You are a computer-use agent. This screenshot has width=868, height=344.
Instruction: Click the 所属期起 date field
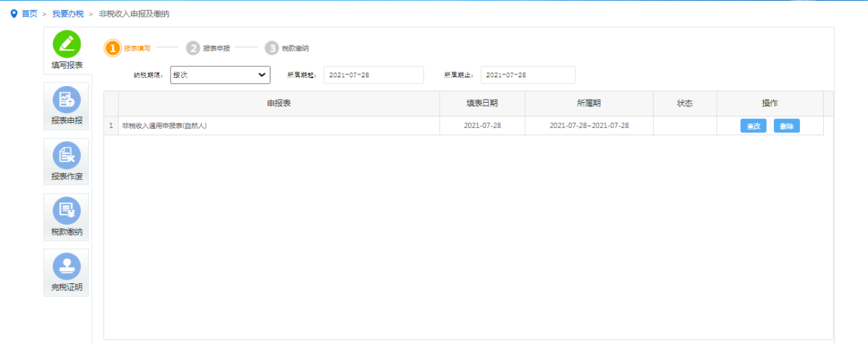coord(373,75)
